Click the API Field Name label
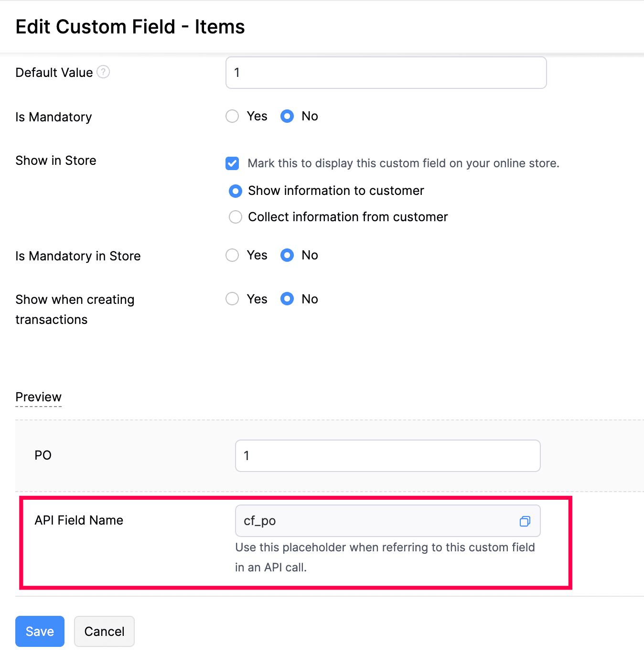 79,520
